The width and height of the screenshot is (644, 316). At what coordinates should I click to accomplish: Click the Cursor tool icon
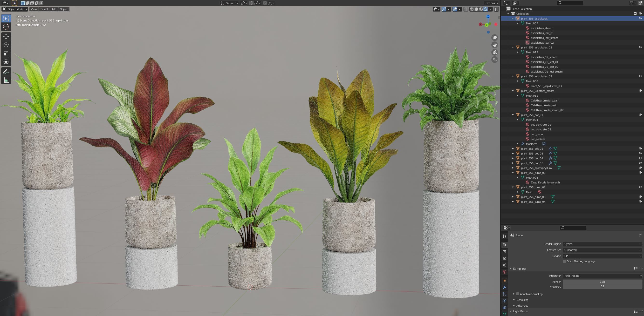coord(6,27)
